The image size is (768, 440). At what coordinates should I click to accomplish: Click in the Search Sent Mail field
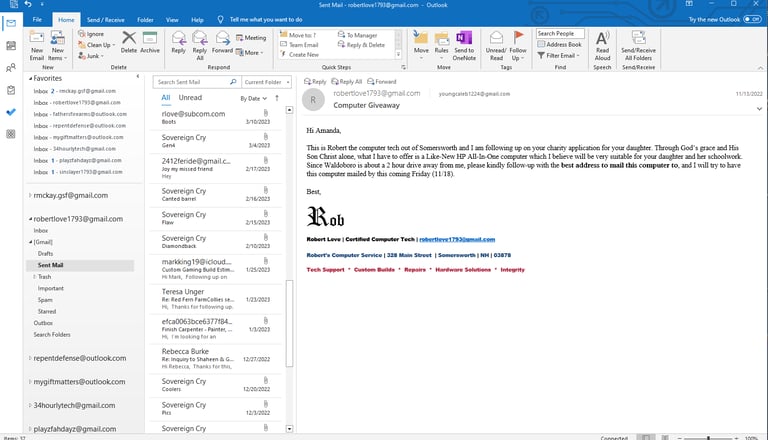coord(192,82)
